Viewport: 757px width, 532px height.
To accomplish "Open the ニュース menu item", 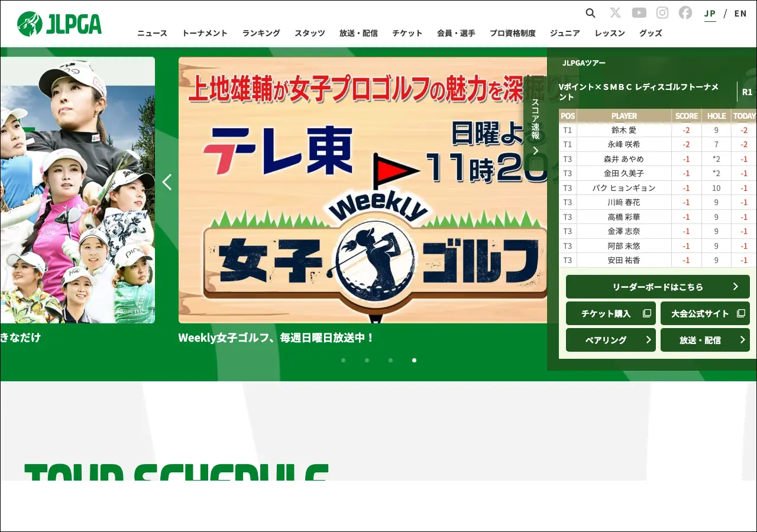I will (152, 33).
